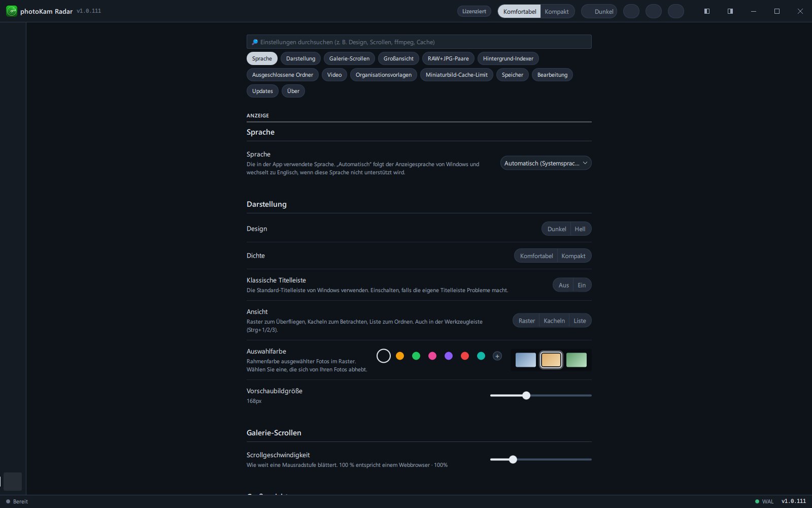Open the RAW+JPG-Paare settings section
Screen dimensions: 812x508
[448, 58]
